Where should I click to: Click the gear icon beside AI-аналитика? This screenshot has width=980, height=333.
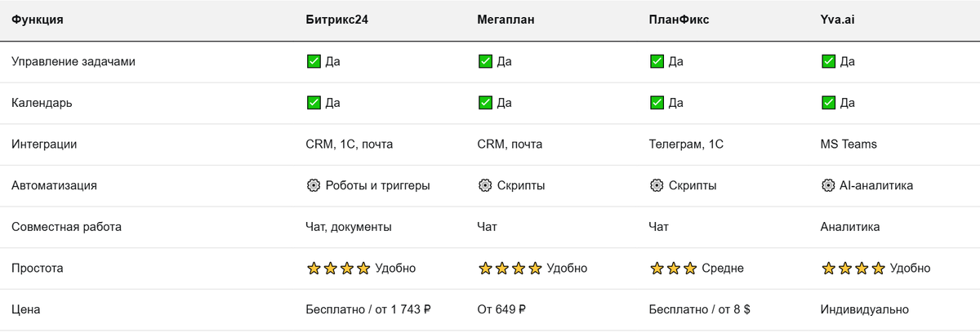[828, 185]
